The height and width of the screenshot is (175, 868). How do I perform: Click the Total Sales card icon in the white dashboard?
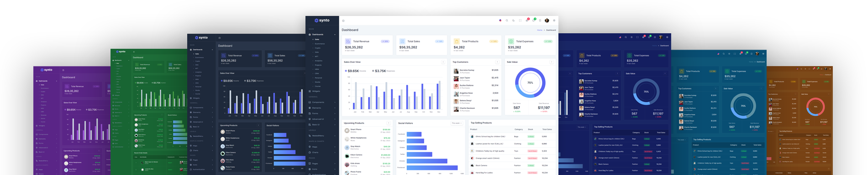click(402, 41)
